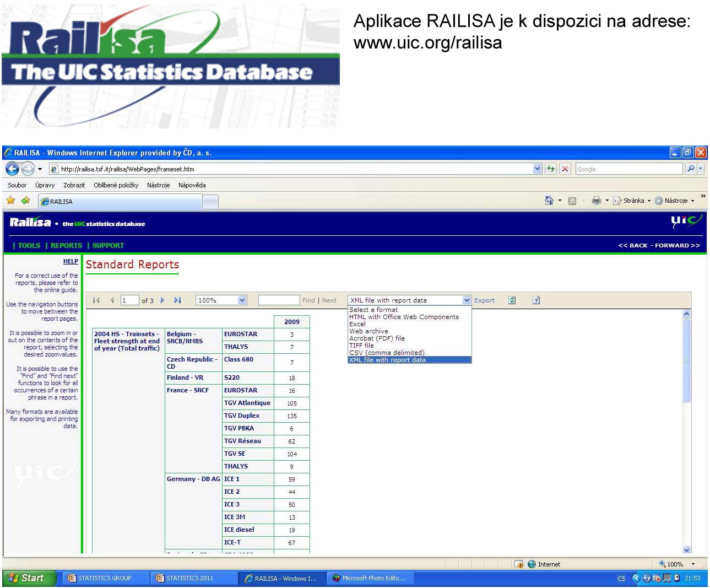Viewport: 710px width, 588px height.
Task: Go to first report page icon
Action: (x=96, y=300)
